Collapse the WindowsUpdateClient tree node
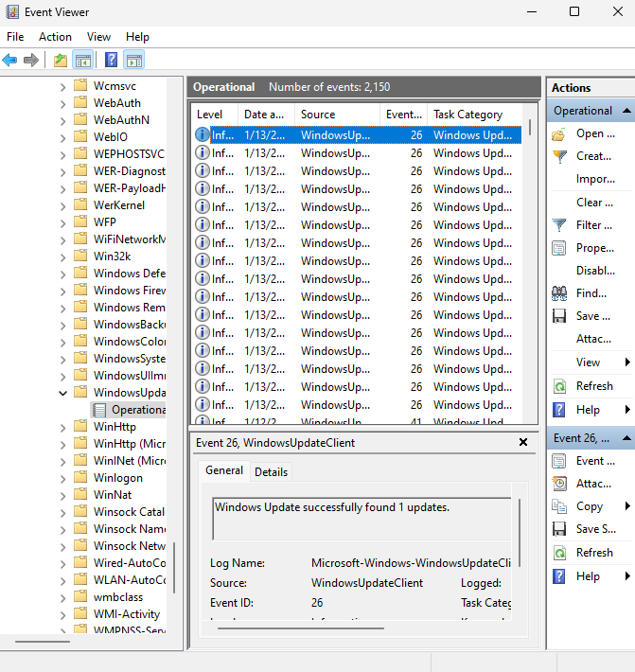 tap(63, 393)
